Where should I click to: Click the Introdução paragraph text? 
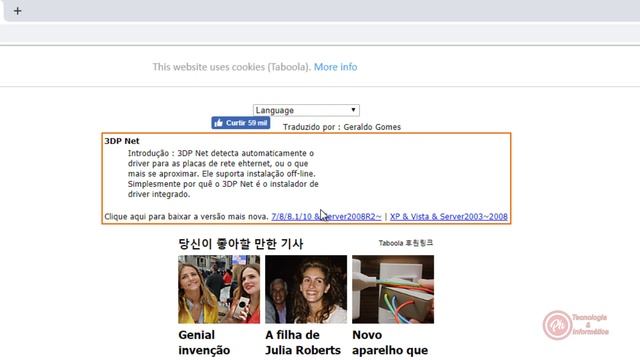click(x=223, y=174)
